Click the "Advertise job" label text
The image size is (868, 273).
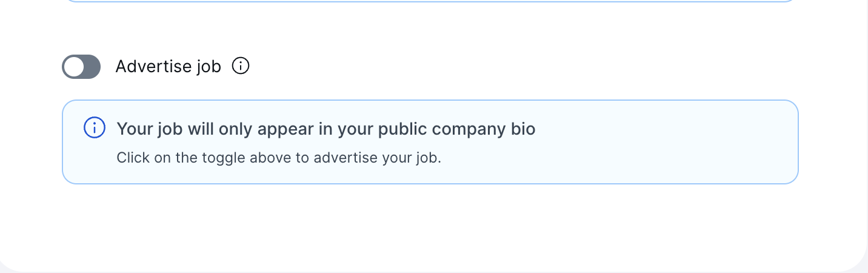point(168,66)
